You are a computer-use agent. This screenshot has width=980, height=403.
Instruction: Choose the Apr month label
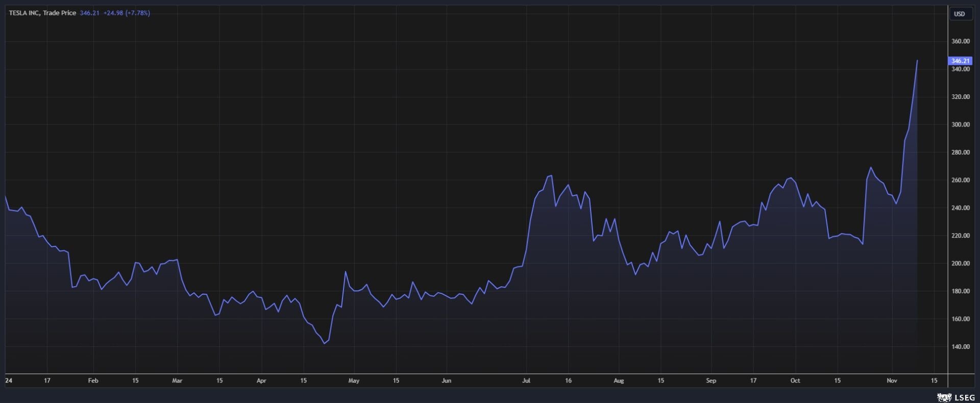click(261, 381)
